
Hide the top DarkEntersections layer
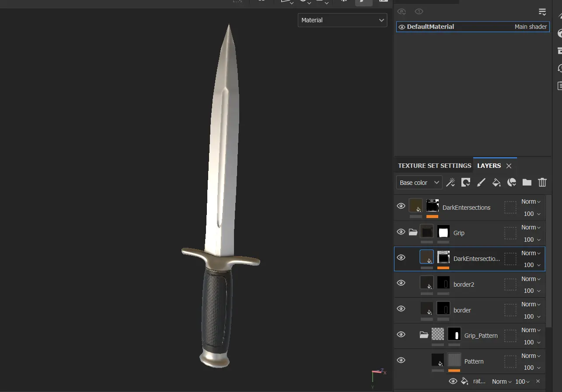401,206
